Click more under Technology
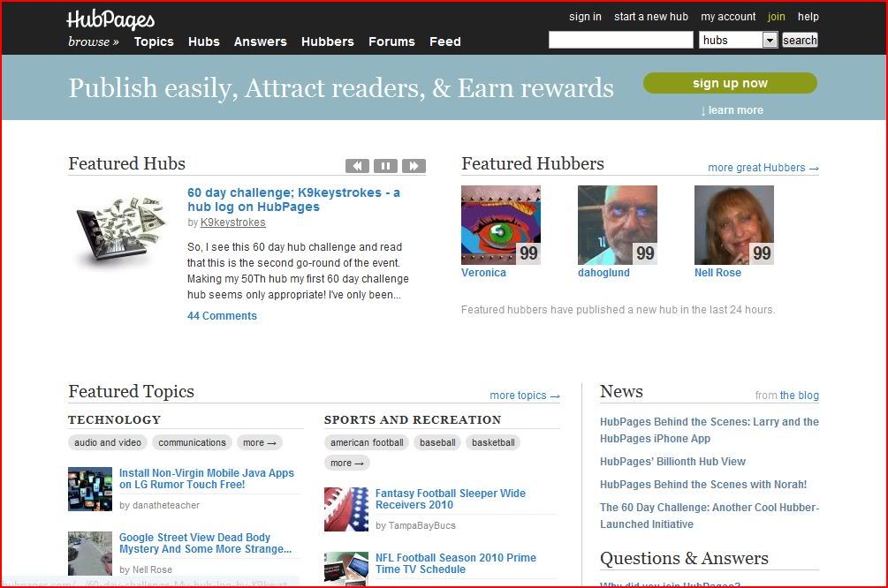 pyautogui.click(x=260, y=442)
